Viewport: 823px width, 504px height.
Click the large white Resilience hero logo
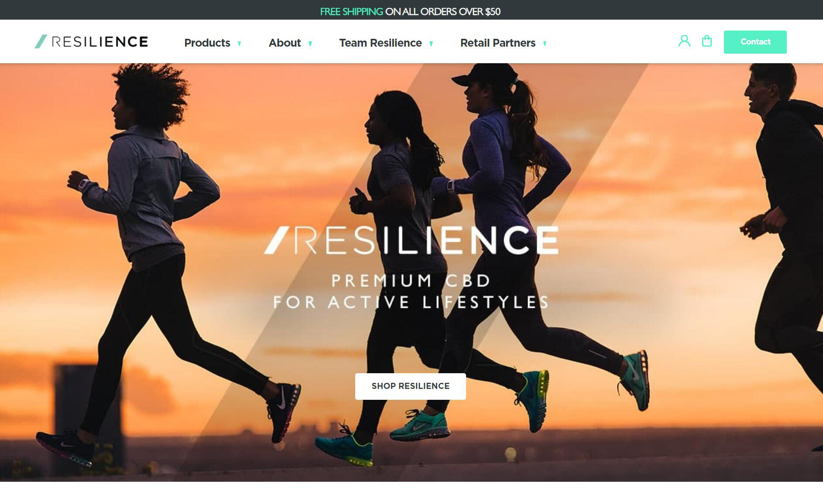pyautogui.click(x=411, y=240)
